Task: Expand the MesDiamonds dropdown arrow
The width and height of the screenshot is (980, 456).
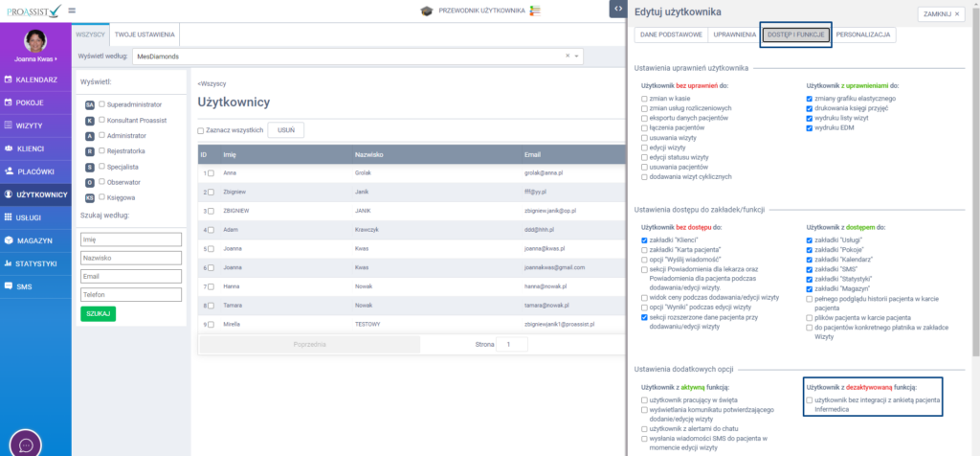Action: pos(576,57)
